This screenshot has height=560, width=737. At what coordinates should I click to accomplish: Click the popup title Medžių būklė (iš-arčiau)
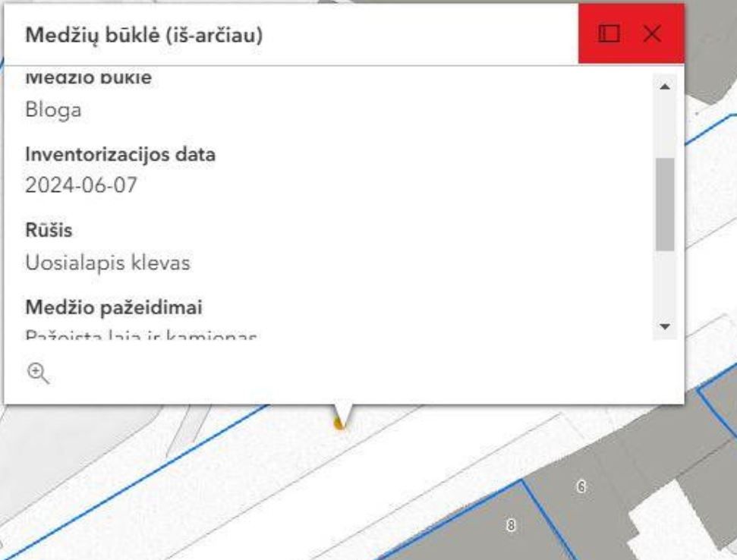point(144,35)
